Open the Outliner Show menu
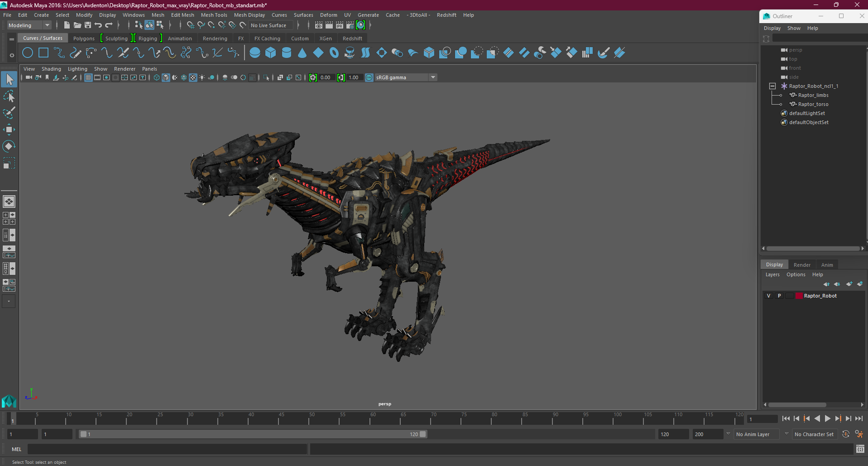 [794, 28]
